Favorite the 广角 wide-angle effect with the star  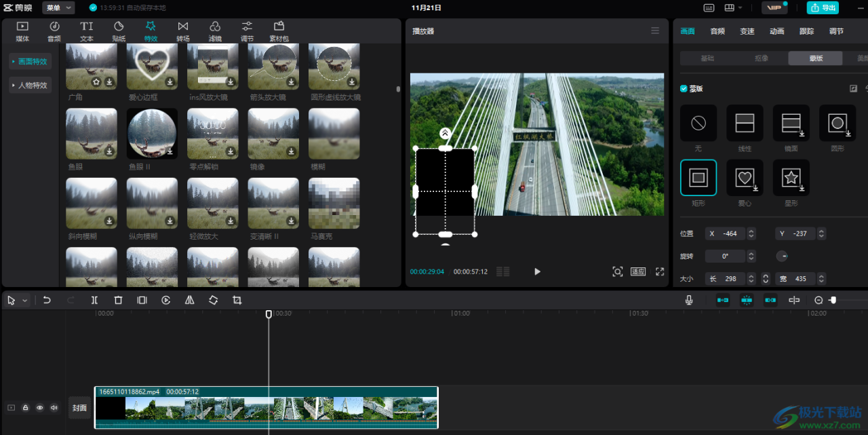point(96,81)
